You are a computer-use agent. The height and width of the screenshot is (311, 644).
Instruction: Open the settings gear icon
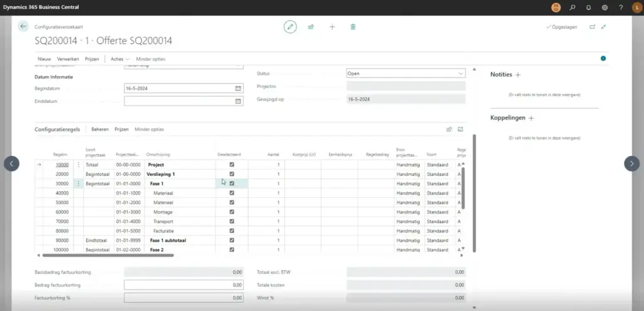pyautogui.click(x=604, y=8)
